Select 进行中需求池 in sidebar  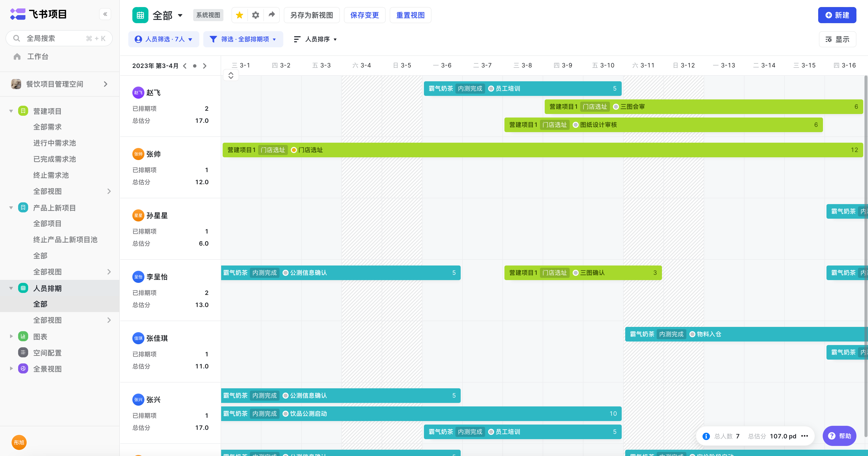tap(55, 143)
